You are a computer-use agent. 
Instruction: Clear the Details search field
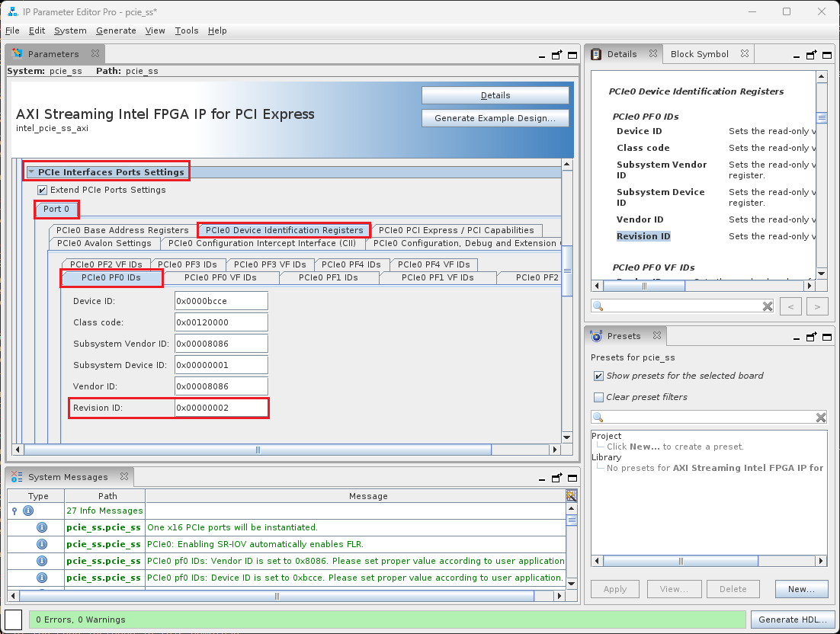pos(768,306)
